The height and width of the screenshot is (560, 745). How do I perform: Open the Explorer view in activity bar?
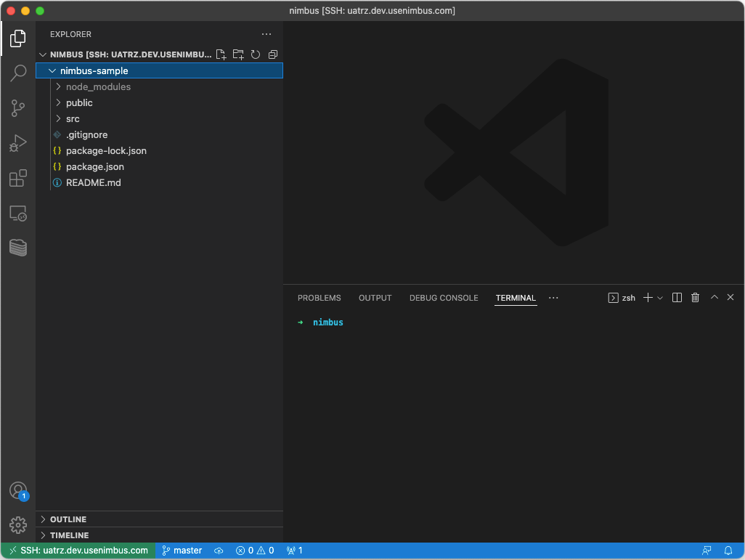click(18, 38)
